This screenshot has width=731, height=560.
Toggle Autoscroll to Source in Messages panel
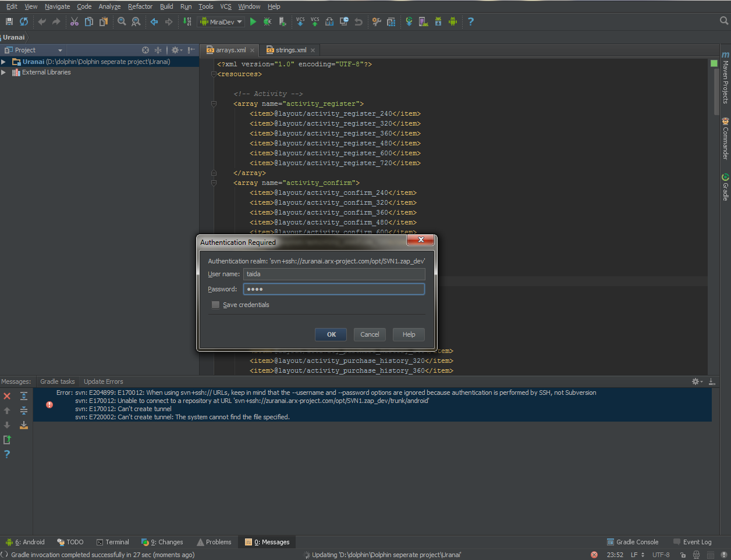click(x=24, y=425)
